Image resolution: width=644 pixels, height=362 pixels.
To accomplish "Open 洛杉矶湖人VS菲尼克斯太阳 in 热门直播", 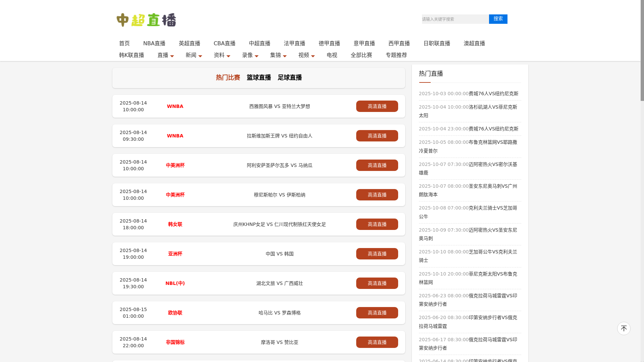I will [468, 111].
